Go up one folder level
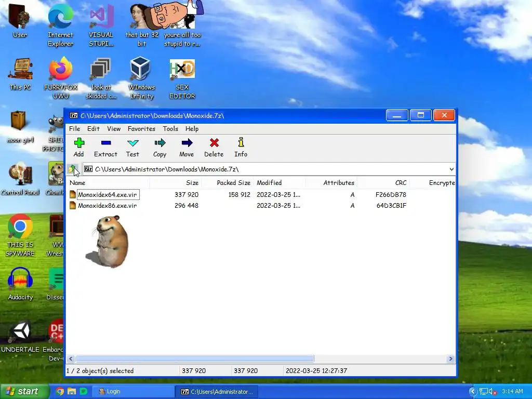 pyautogui.click(x=72, y=169)
